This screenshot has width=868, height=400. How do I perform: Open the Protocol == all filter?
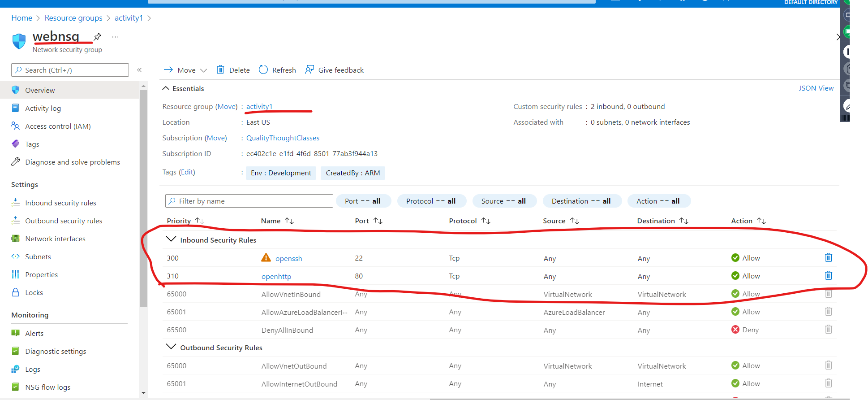click(431, 201)
